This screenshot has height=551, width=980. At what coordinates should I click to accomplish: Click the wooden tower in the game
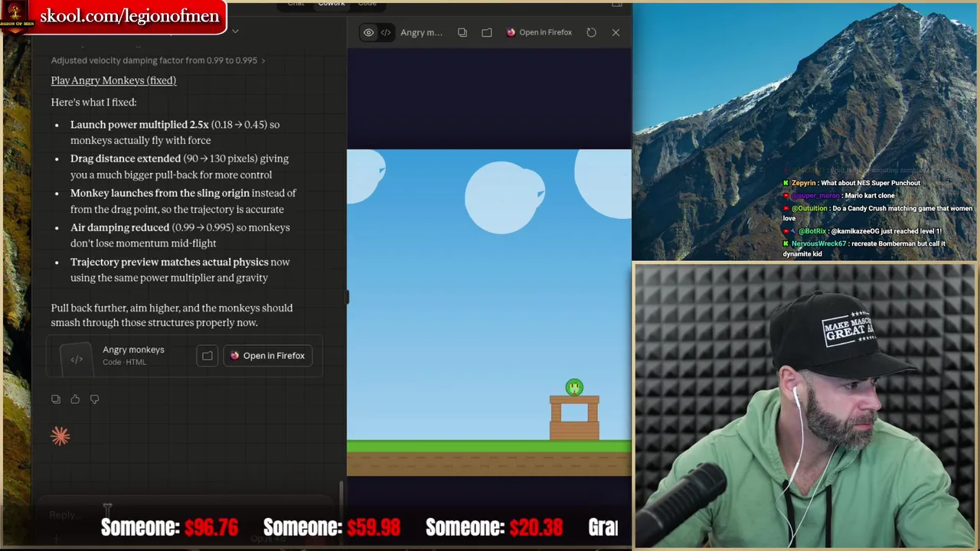tap(574, 418)
